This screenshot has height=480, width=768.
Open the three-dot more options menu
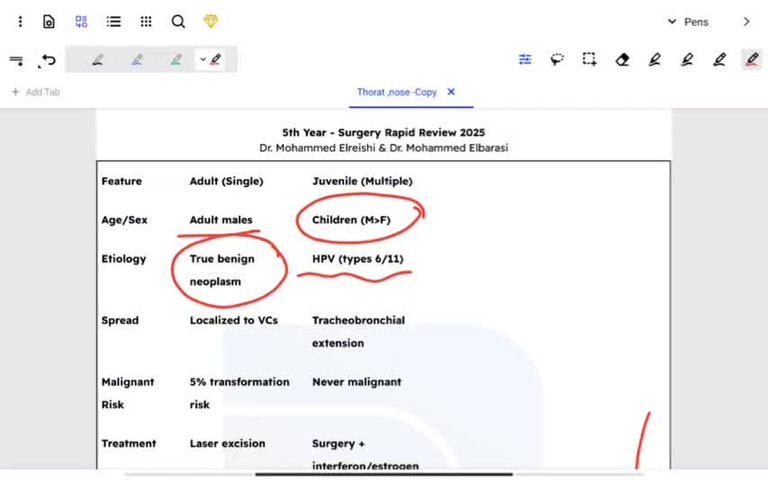point(20,22)
